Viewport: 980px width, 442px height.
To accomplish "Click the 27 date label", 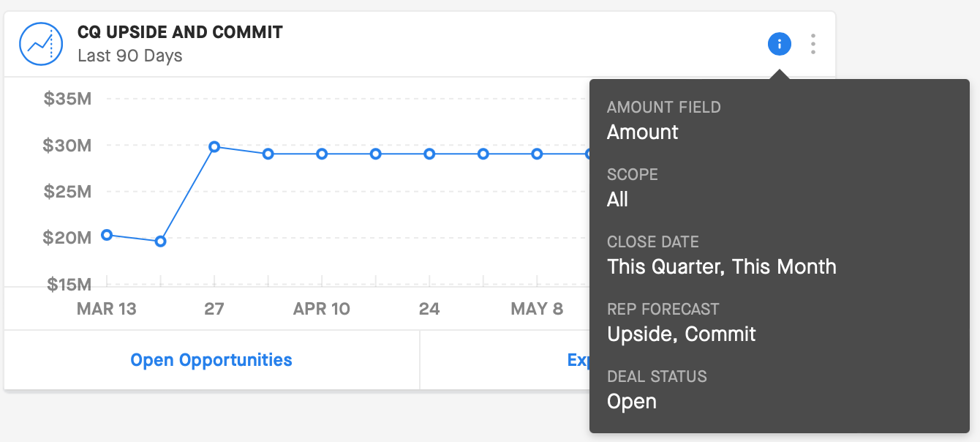I will [x=214, y=309].
